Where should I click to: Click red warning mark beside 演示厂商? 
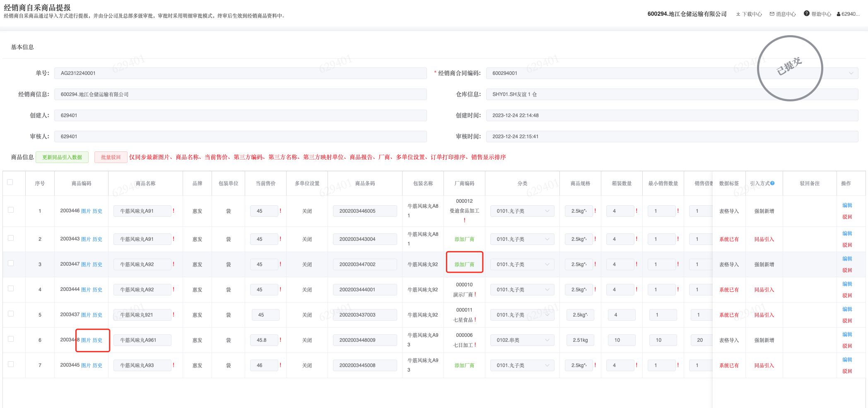click(475, 294)
